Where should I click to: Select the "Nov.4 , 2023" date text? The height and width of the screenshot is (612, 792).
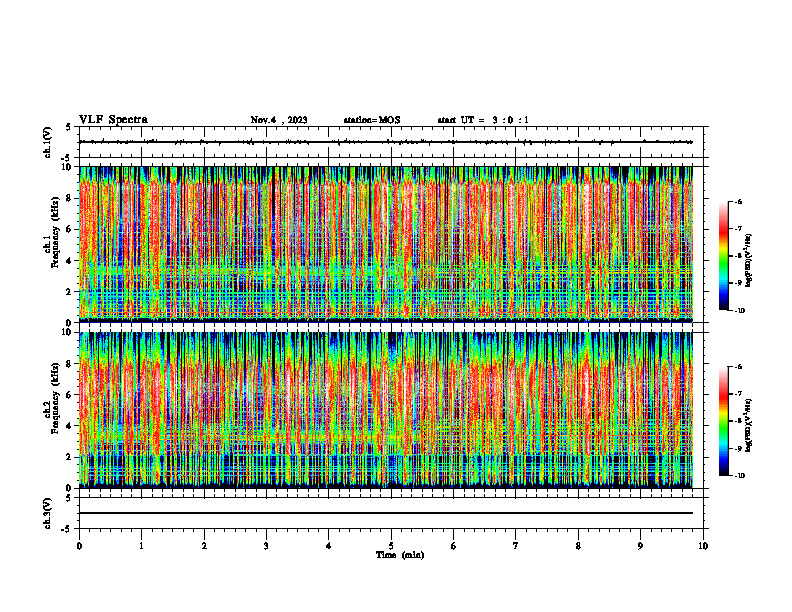point(279,120)
